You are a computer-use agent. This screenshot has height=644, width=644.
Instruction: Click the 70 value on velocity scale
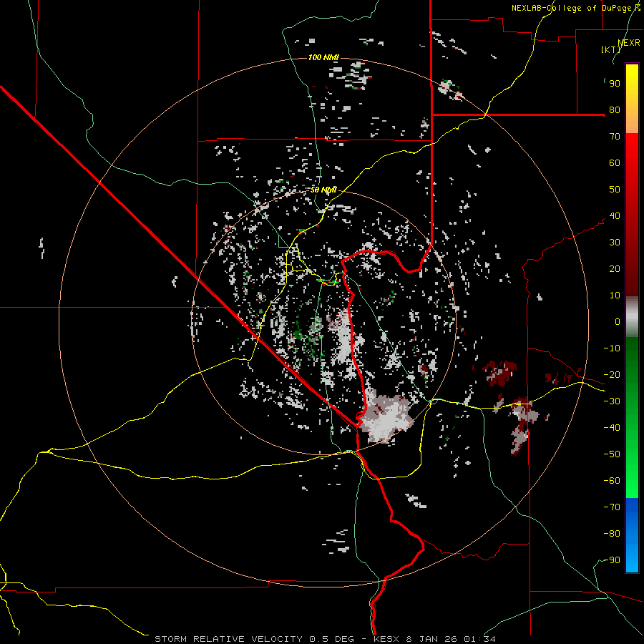pos(615,137)
